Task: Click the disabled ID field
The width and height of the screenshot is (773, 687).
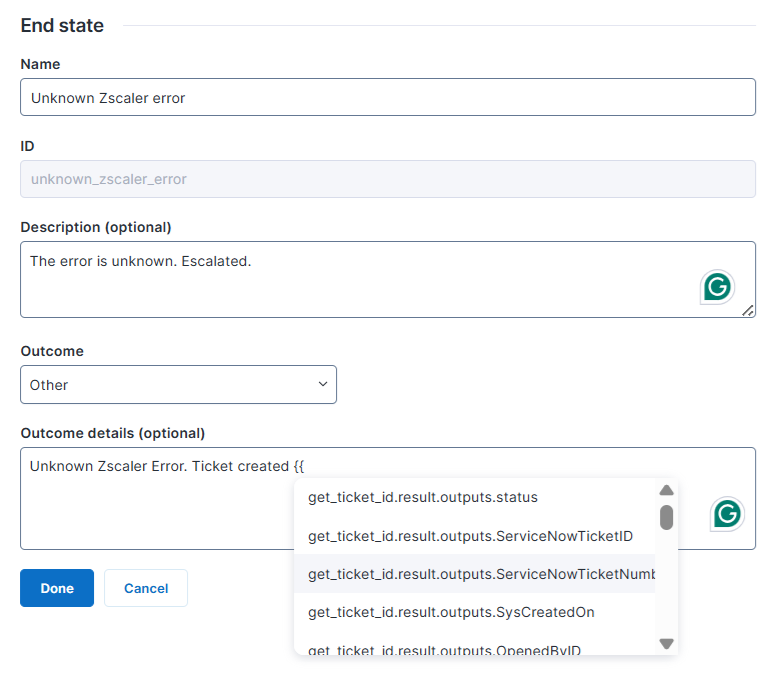Action: (387, 180)
